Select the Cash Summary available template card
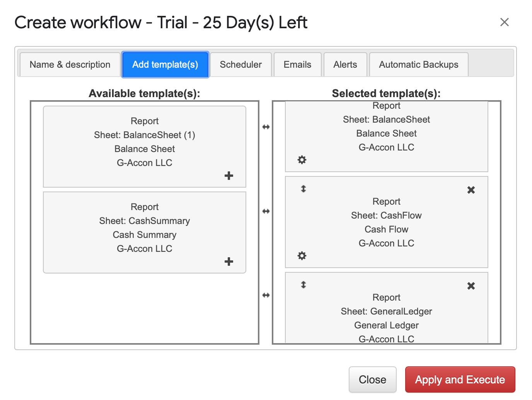Screen dimensions: 532x400 (145, 228)
